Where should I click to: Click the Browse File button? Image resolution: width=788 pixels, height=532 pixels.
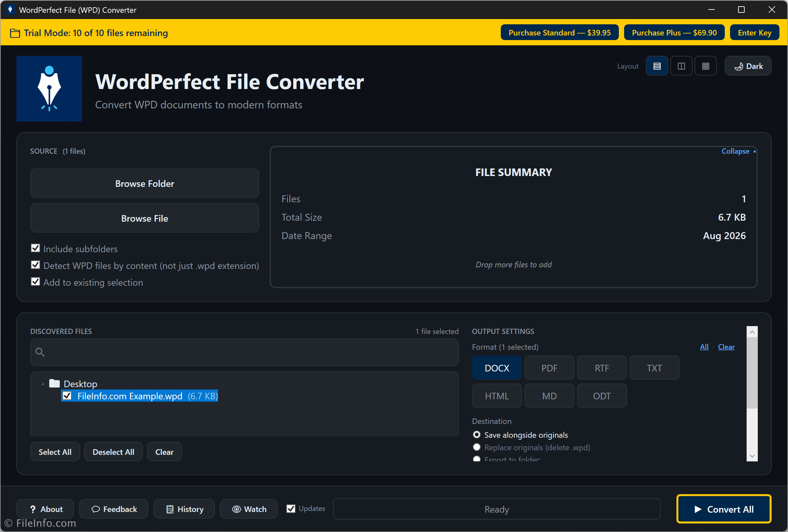145,218
